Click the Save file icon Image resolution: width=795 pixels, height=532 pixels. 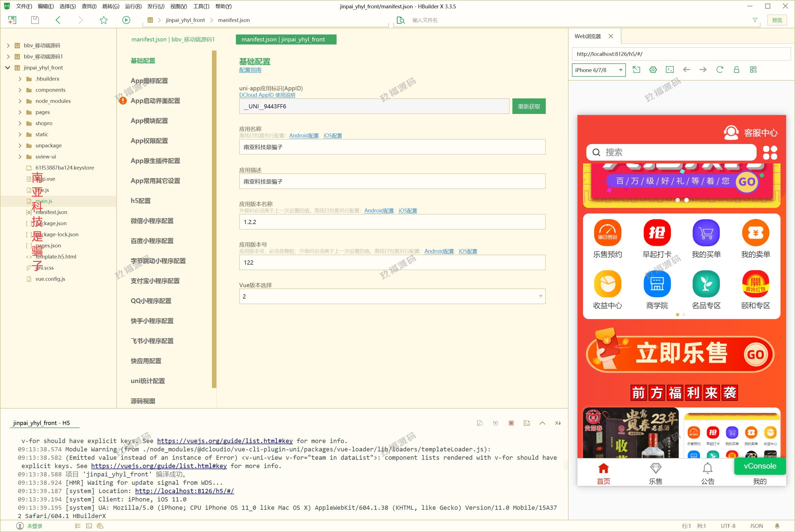pyautogui.click(x=34, y=20)
